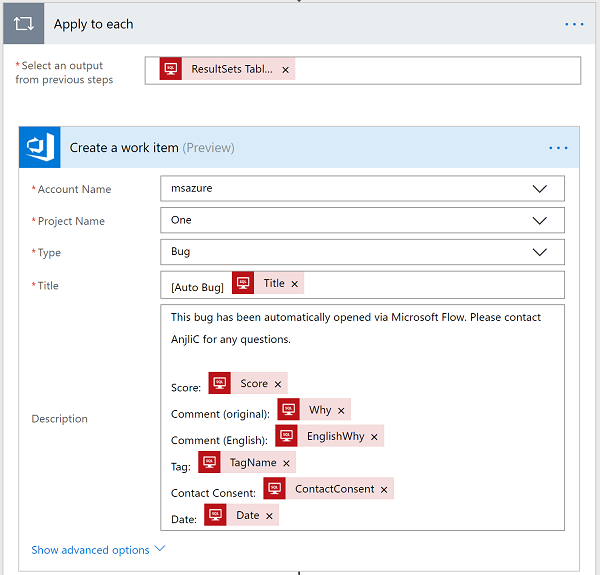Delete the Why token from description
Image resolution: width=600 pixels, height=575 pixels.
pos(341,411)
